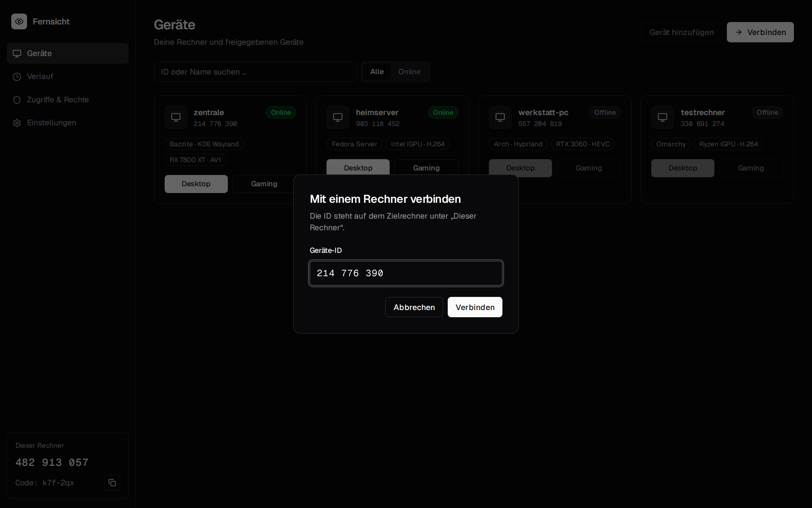
Task: Select the Alle filter tab
Action: [x=377, y=71]
